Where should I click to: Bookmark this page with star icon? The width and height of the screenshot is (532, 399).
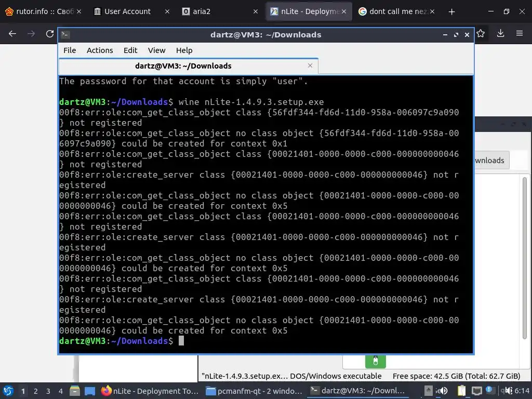tap(481, 34)
